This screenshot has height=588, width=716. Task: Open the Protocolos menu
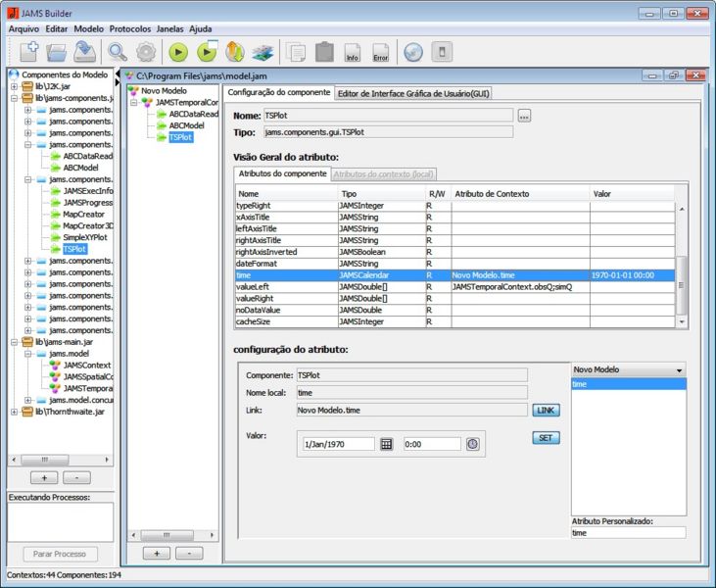click(x=130, y=29)
